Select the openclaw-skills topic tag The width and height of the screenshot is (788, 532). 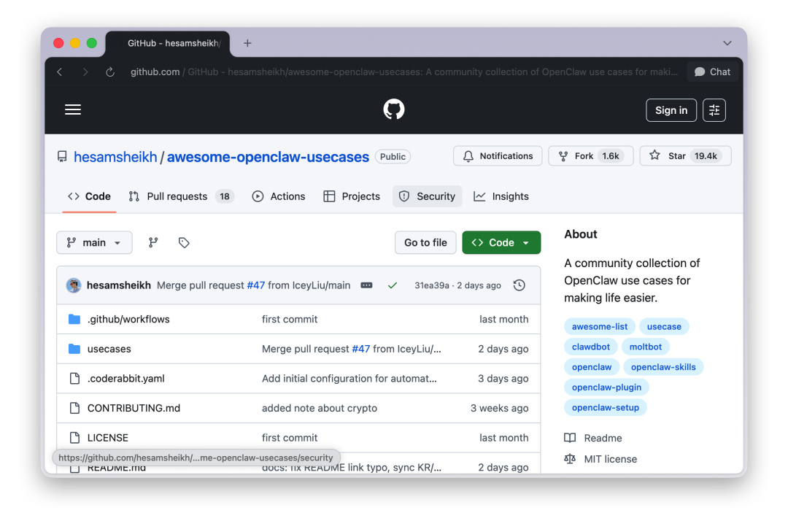click(x=663, y=367)
